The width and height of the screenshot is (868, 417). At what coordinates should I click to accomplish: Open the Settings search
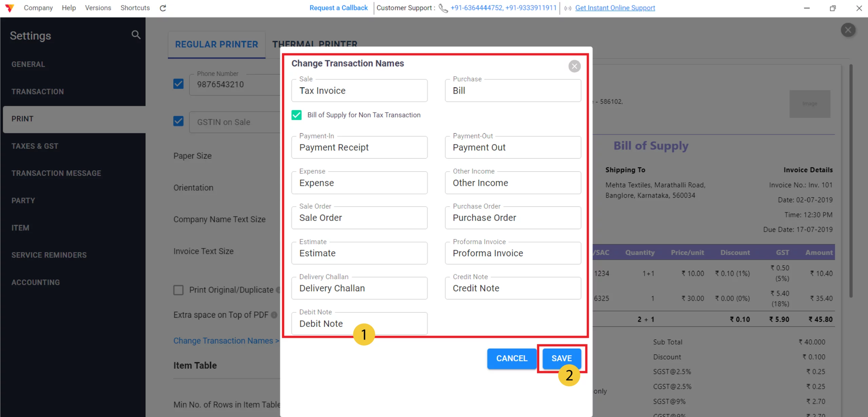136,35
